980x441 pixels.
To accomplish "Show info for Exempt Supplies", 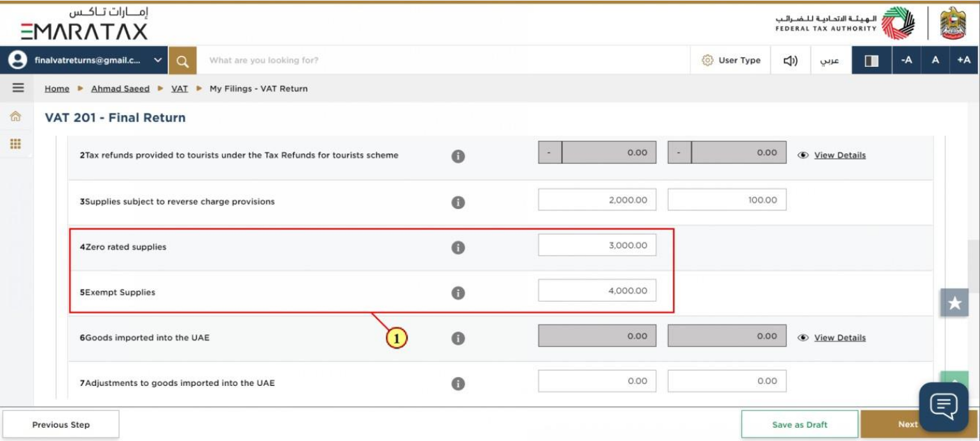I will click(458, 293).
